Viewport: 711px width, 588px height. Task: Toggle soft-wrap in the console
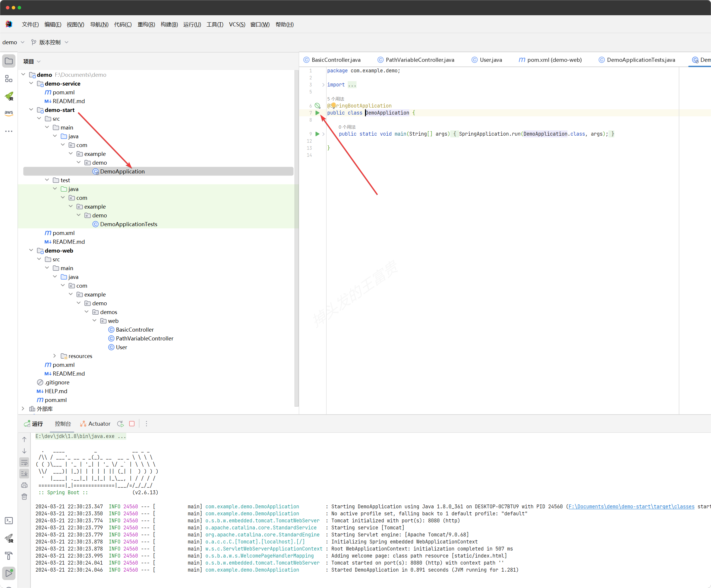24,462
